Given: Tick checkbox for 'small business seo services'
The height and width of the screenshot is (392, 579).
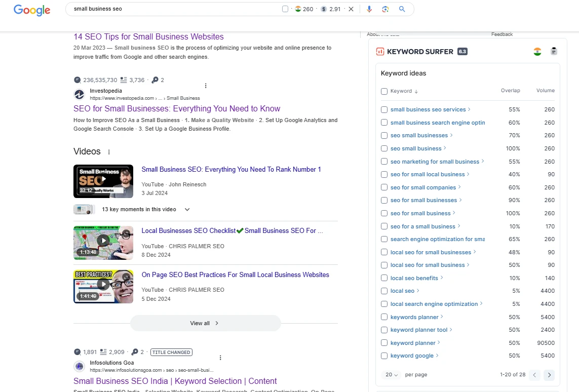Looking at the screenshot, I should click(384, 109).
